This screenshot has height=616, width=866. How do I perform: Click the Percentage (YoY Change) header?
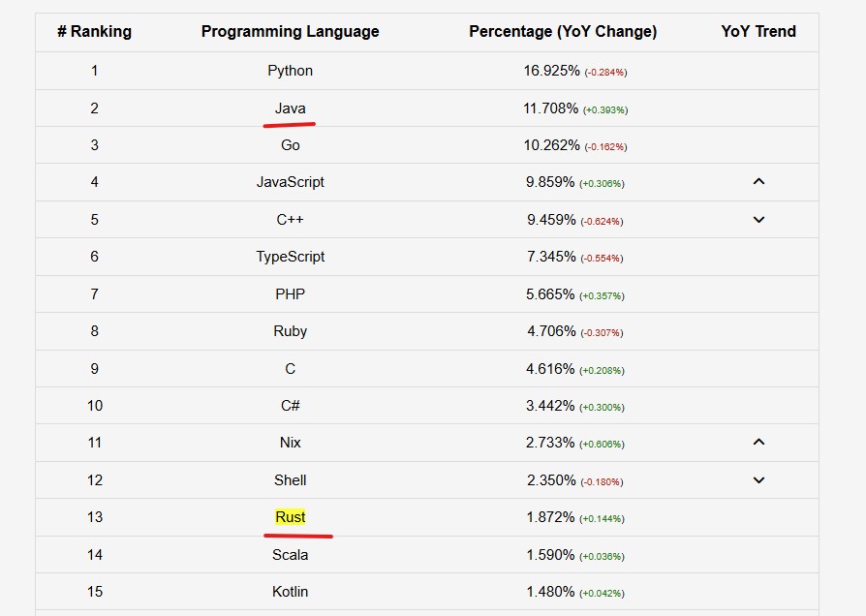point(563,32)
